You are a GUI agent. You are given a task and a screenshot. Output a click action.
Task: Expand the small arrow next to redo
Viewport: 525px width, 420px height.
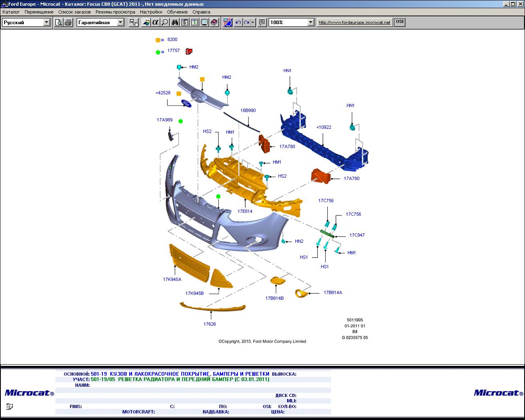253,23
